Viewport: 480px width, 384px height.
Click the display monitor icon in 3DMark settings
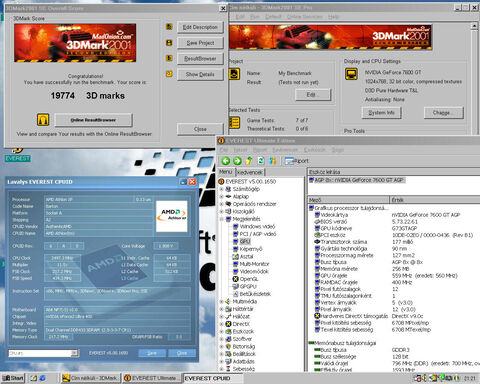[351, 74]
